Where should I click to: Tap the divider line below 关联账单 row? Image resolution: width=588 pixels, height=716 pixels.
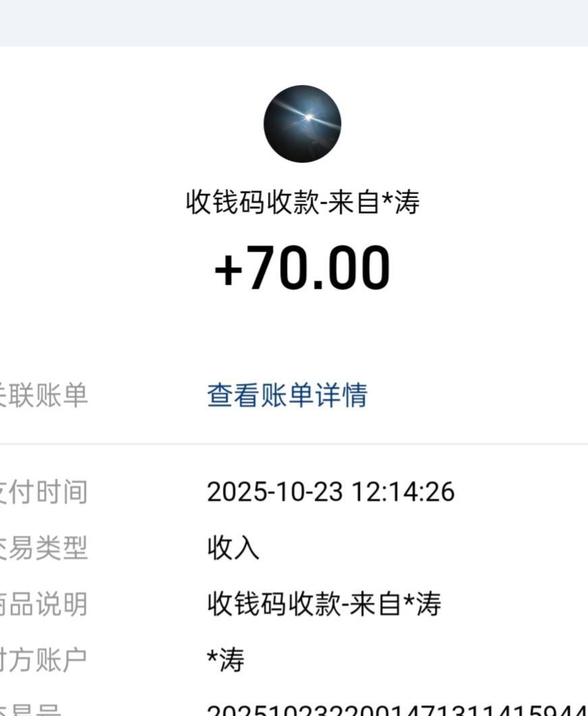coord(294,444)
